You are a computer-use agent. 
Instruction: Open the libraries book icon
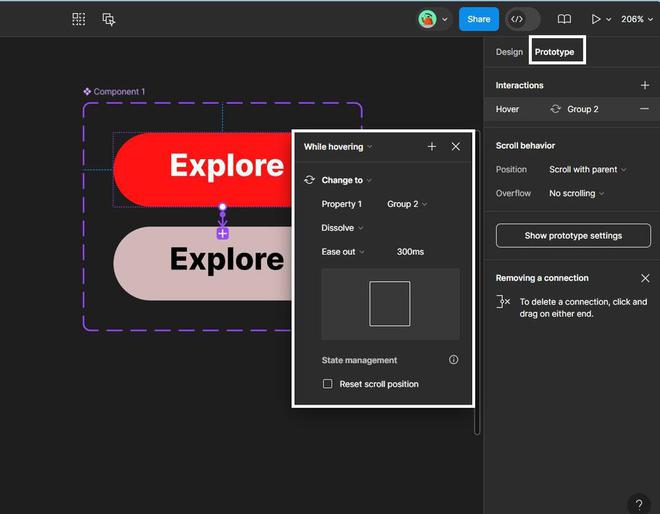(564, 19)
